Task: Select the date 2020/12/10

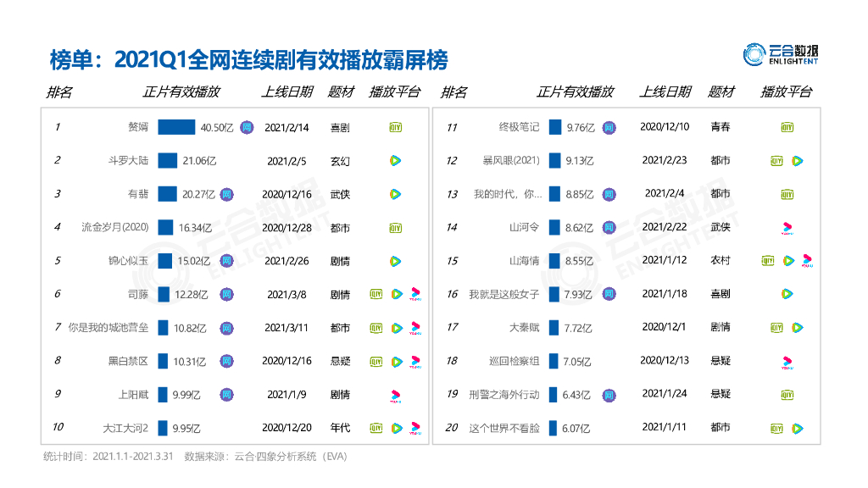Action: point(665,127)
